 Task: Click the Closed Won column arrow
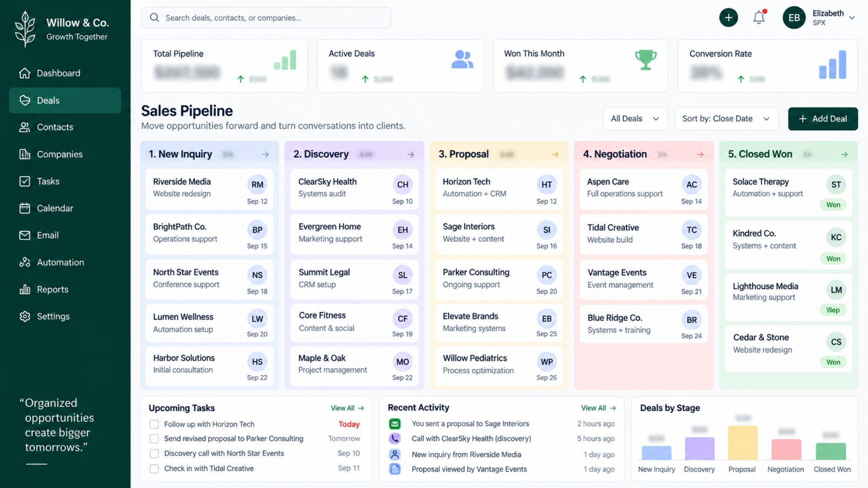tap(844, 155)
